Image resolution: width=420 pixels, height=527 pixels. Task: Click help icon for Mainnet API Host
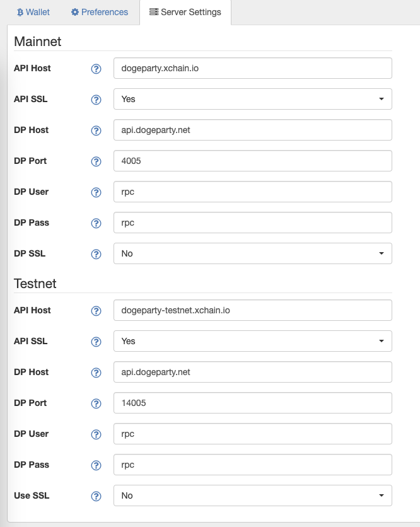(96, 69)
